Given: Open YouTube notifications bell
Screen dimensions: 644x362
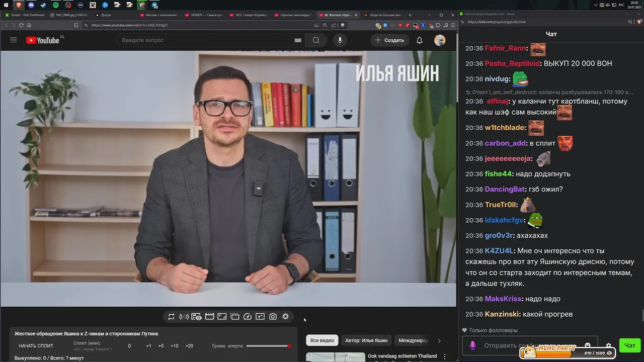Looking at the screenshot, I should (x=420, y=40).
